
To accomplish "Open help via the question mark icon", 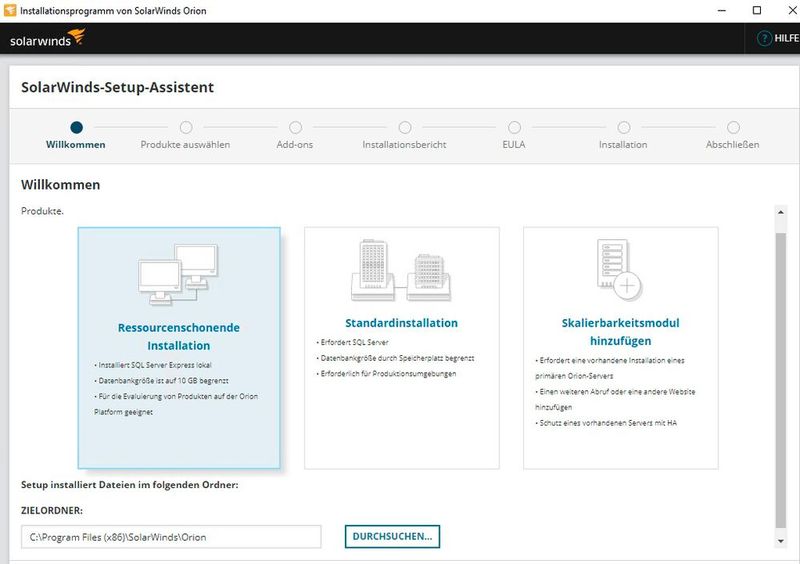I will [x=764, y=38].
